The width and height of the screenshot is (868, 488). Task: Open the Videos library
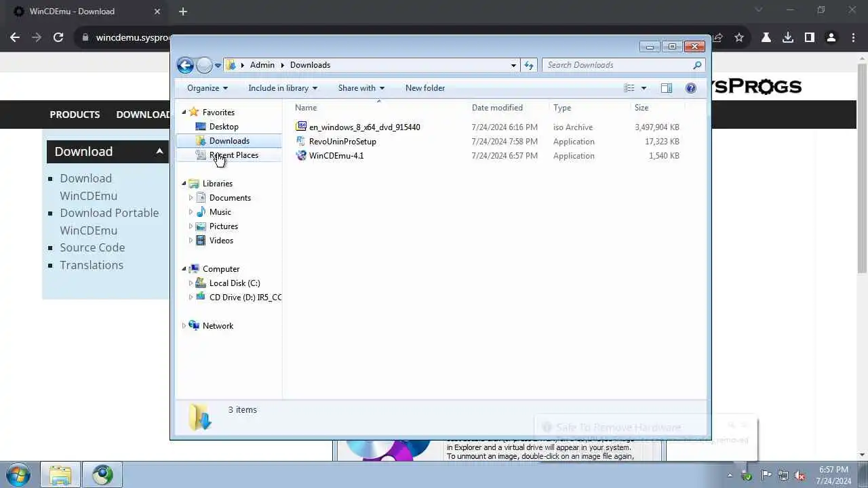click(221, 241)
